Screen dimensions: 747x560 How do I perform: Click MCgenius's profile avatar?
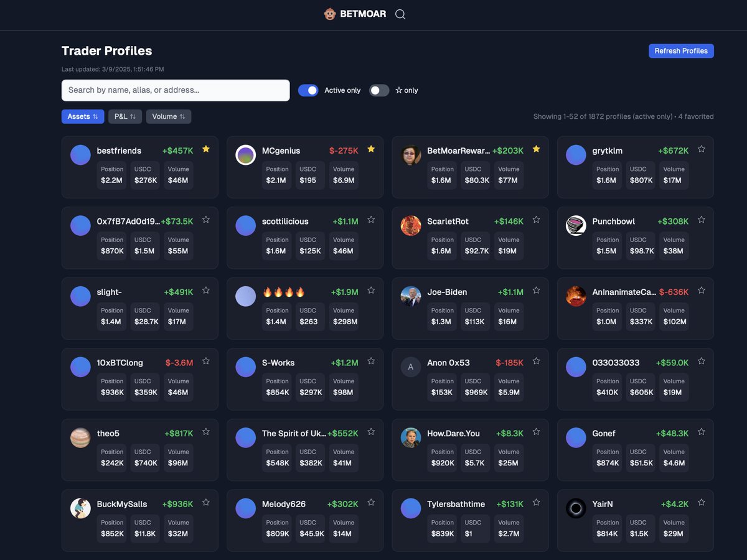click(x=245, y=154)
